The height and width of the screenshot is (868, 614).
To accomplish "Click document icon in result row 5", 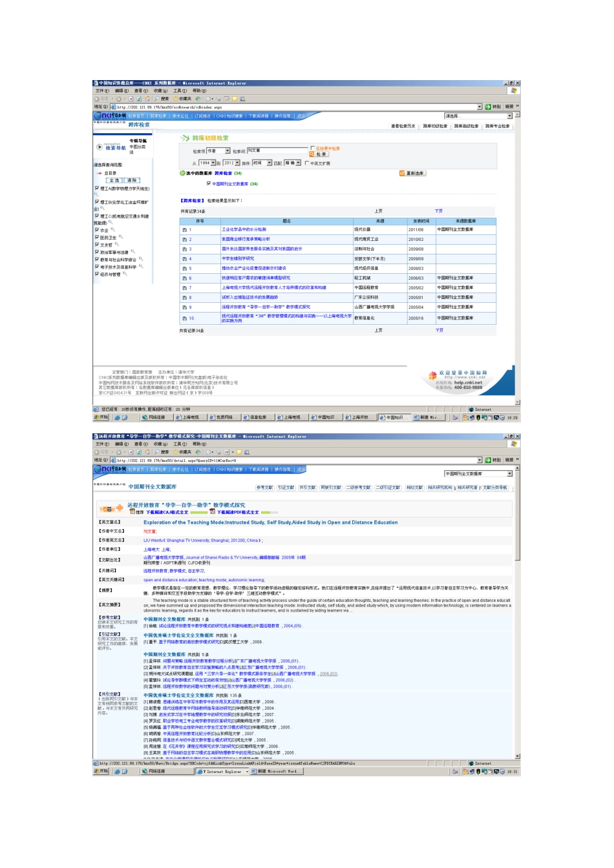I will click(x=184, y=269).
